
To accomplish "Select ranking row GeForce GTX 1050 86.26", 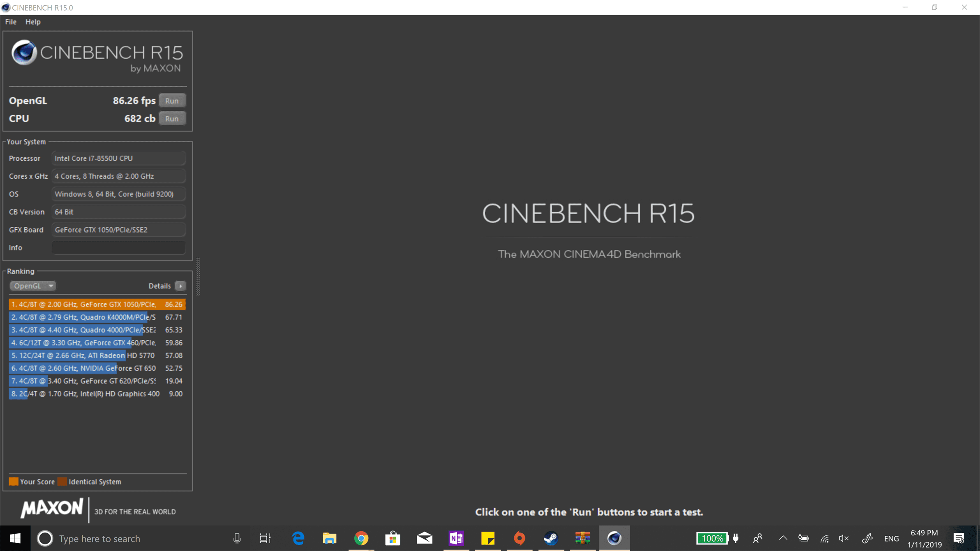I will [97, 304].
